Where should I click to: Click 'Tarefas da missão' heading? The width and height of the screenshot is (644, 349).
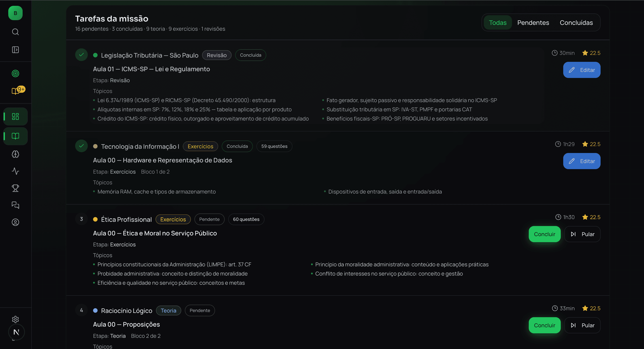tap(112, 19)
